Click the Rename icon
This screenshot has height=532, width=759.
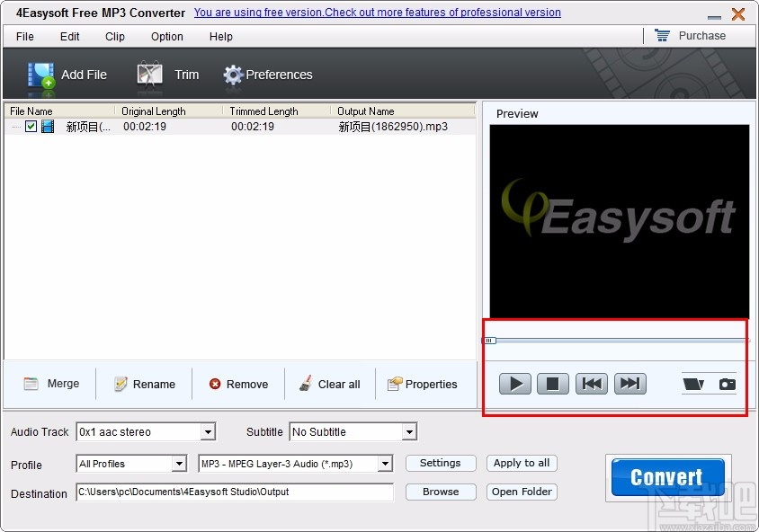click(119, 384)
